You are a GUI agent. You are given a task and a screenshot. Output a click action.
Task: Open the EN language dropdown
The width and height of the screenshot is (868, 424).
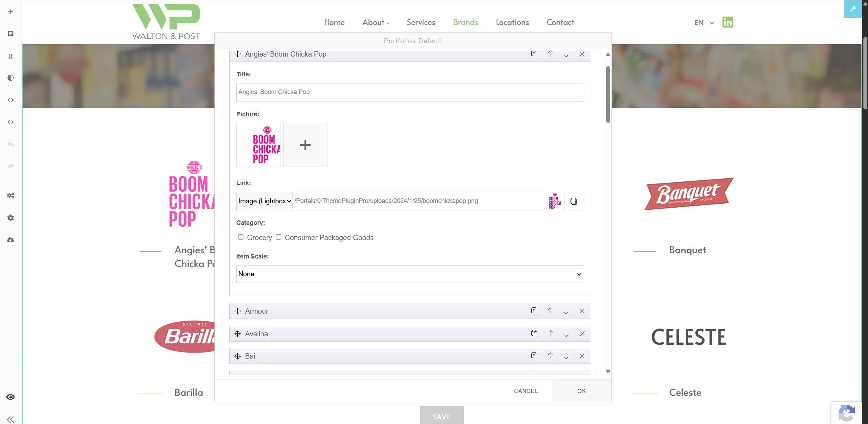(704, 23)
